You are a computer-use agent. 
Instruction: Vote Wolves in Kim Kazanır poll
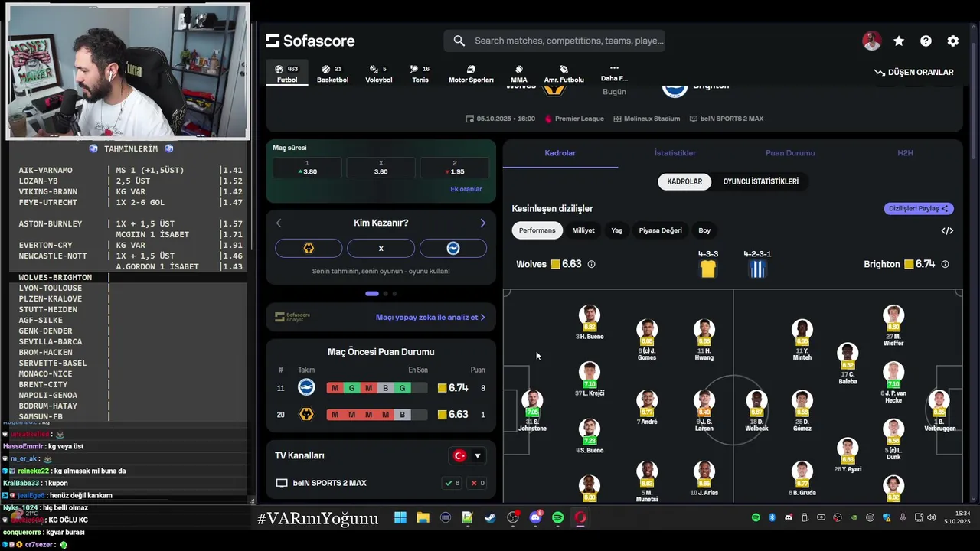pos(309,248)
